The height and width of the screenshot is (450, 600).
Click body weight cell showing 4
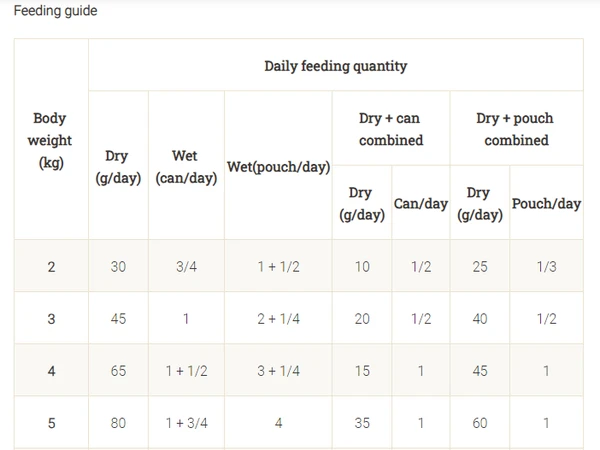point(50,370)
